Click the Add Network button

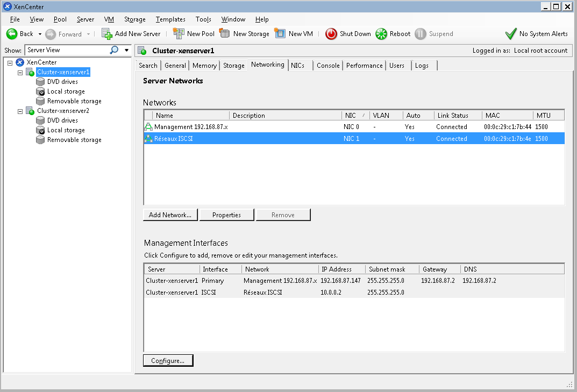click(x=170, y=215)
